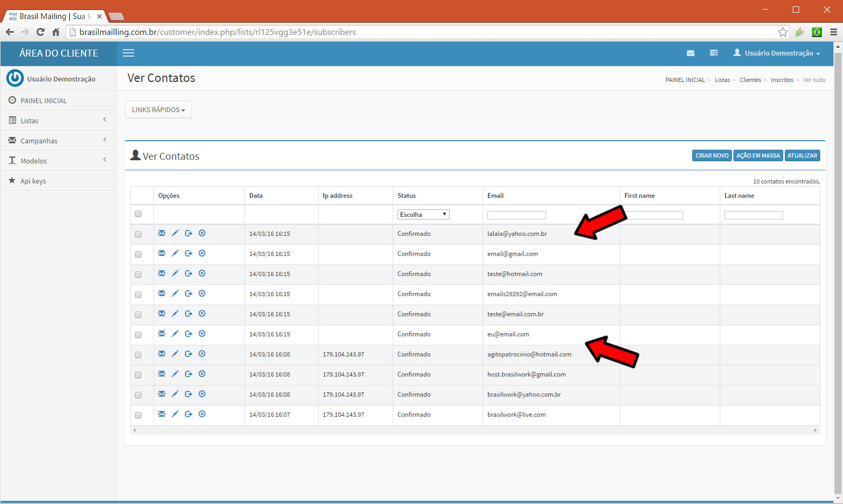Check the box for emails29292@email.com row
Screen dimensions: 843x504
pos(138,295)
